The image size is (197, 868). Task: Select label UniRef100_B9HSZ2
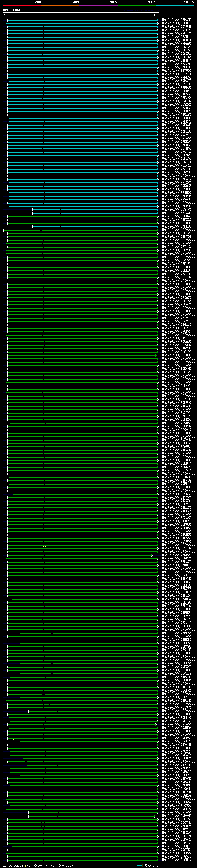point(176,81)
